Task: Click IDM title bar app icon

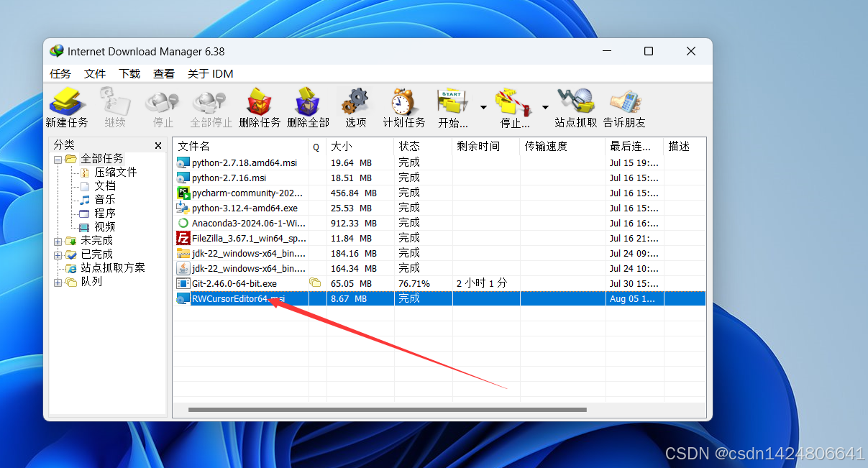Action: (56, 51)
